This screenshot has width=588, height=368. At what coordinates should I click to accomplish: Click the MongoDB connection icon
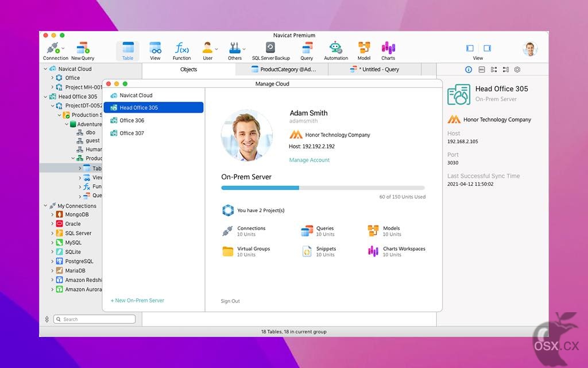click(x=59, y=214)
